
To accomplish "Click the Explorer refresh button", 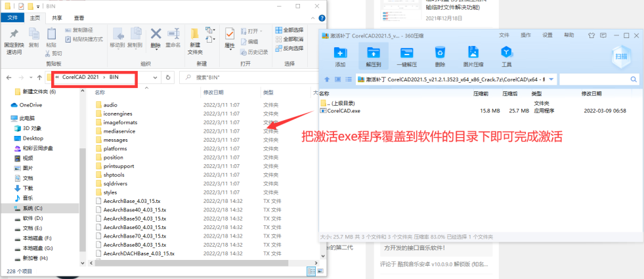I will pos(168,77).
